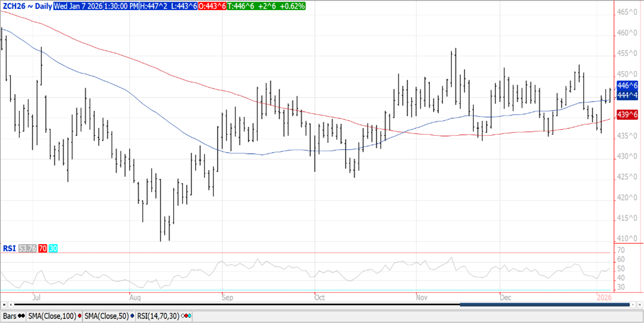Image resolution: width=644 pixels, height=323 pixels.
Task: Click the RSI oversold 30 cyan badge
Action: (x=53, y=248)
